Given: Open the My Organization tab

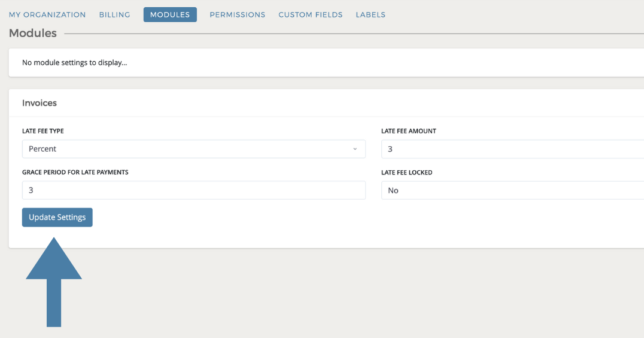Looking at the screenshot, I should [x=47, y=14].
